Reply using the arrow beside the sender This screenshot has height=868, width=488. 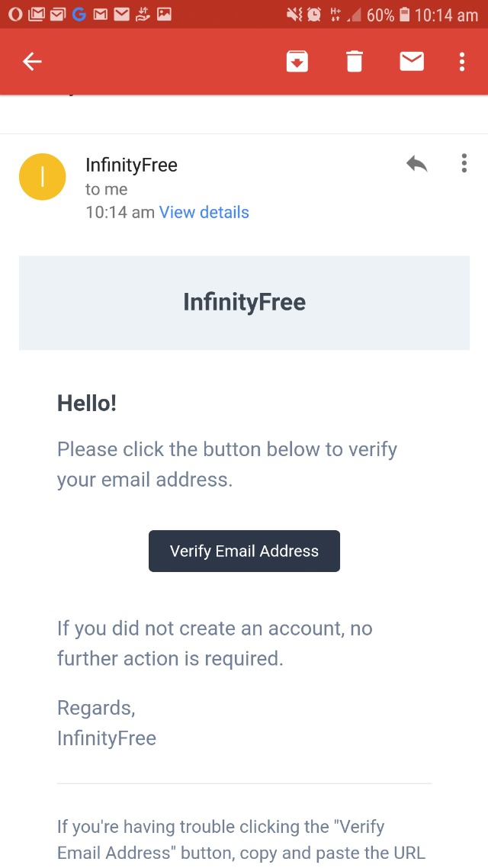(416, 164)
